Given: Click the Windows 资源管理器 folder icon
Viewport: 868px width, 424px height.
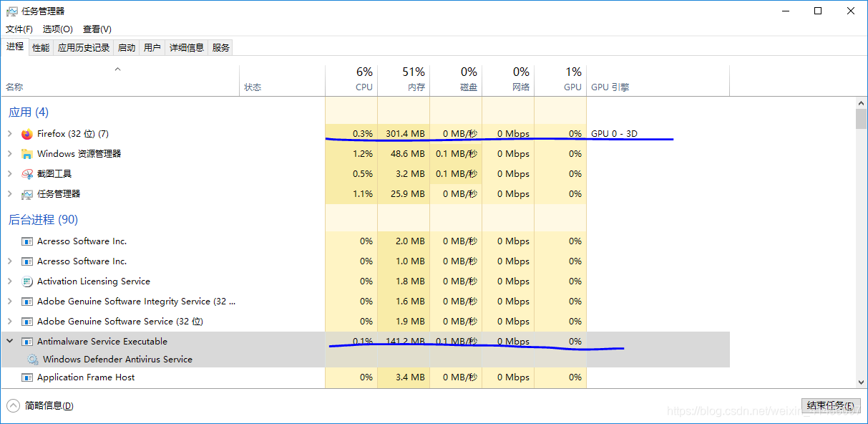Looking at the screenshot, I should click(x=27, y=154).
